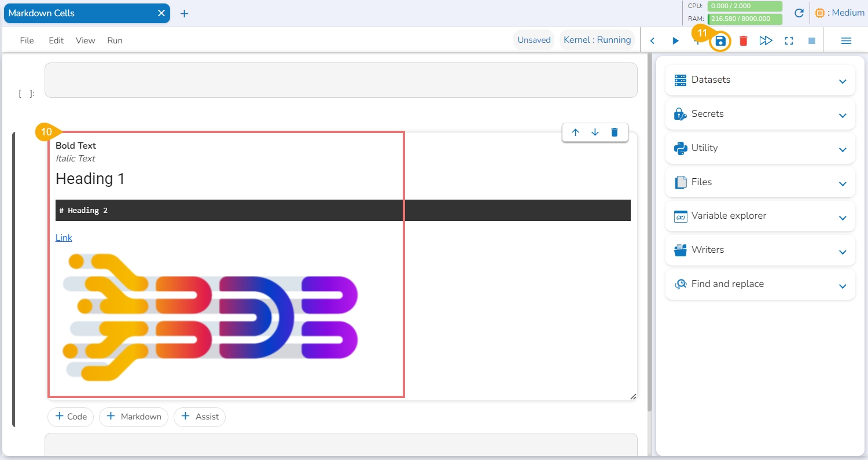The height and width of the screenshot is (460, 868).
Task: Click inside the empty code cell at top
Action: [341, 80]
